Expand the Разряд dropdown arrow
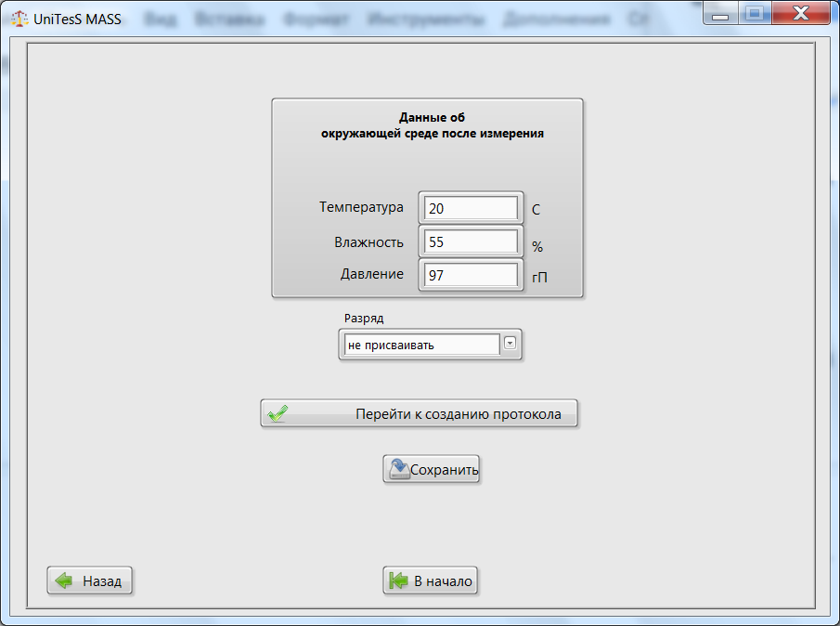The height and width of the screenshot is (626, 840). tap(510, 345)
